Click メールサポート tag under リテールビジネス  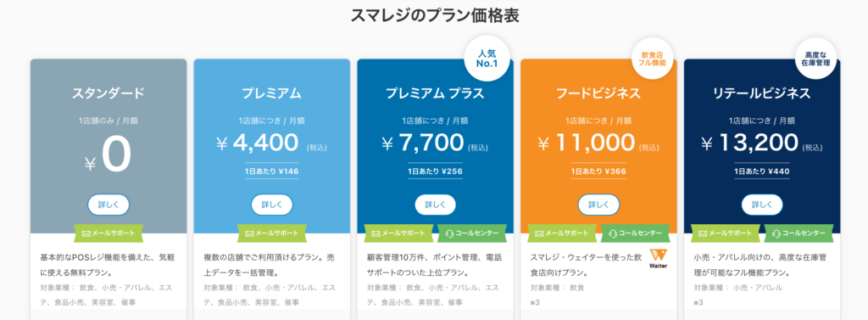[x=726, y=233]
